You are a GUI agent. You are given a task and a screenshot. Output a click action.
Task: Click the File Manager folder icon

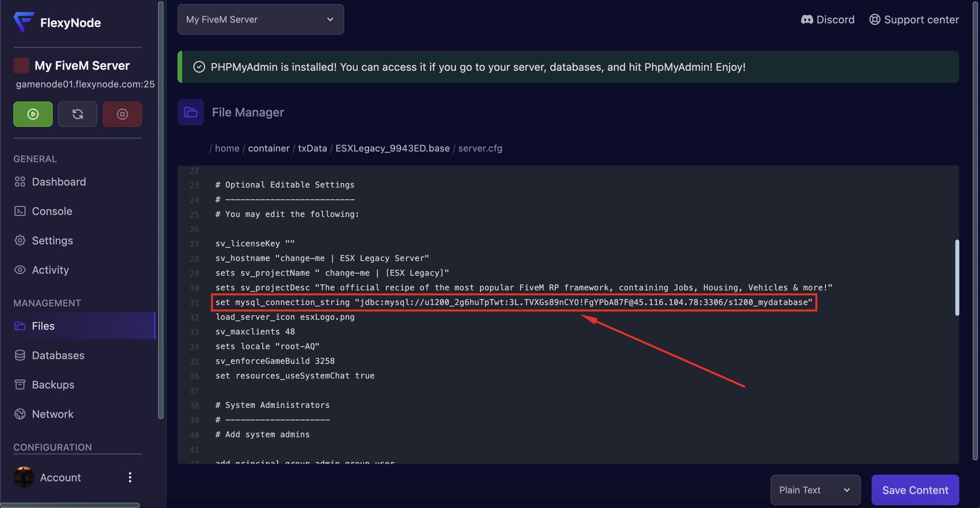(190, 112)
